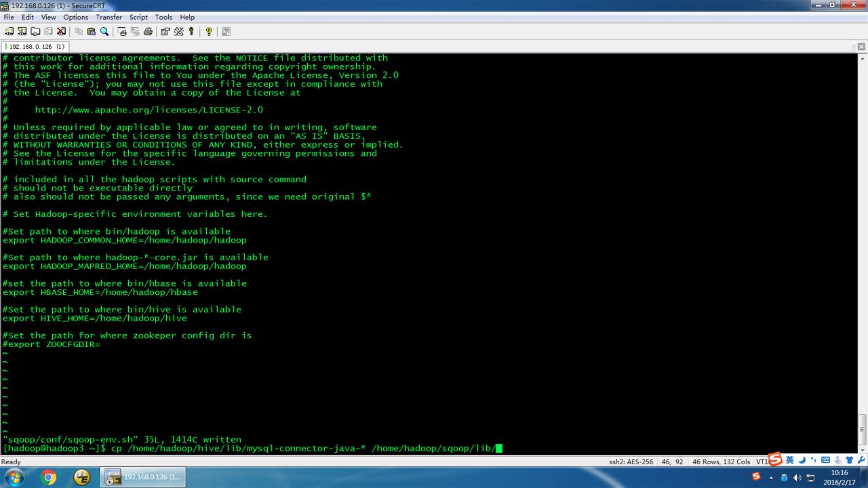Screen dimensions: 868x488
Task: Click the cursor at the command prompt end
Action: (499, 448)
